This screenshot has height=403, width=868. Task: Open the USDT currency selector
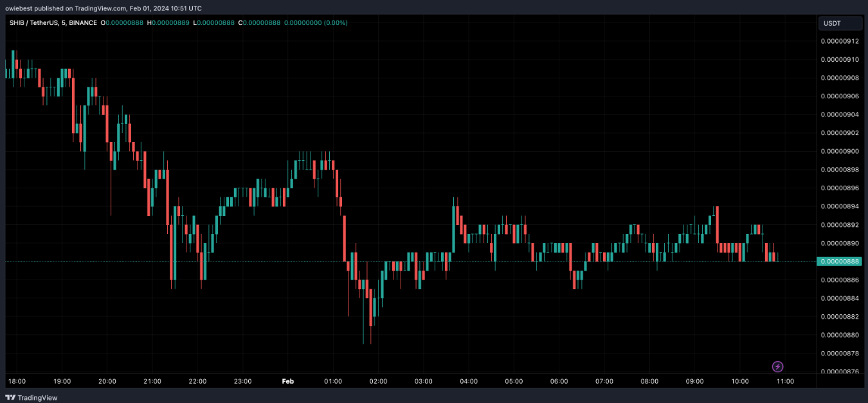pyautogui.click(x=840, y=24)
